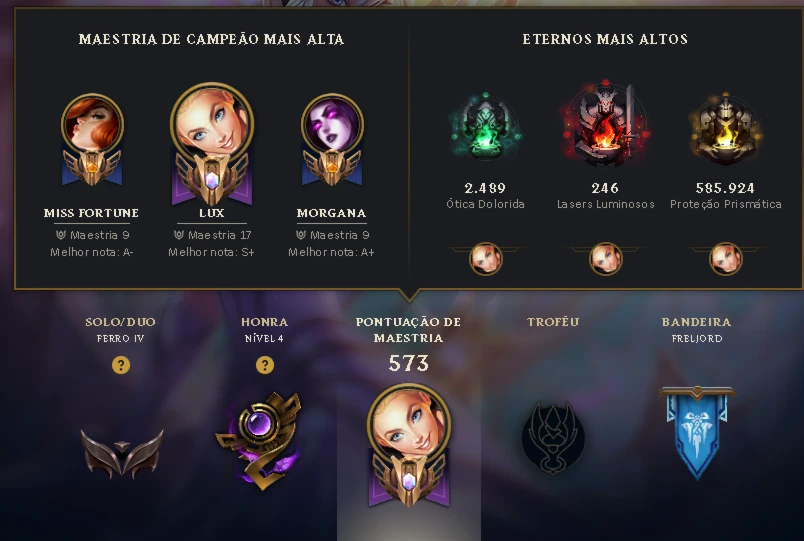Open the green Ótica Dolorida eternal icon

click(486, 127)
